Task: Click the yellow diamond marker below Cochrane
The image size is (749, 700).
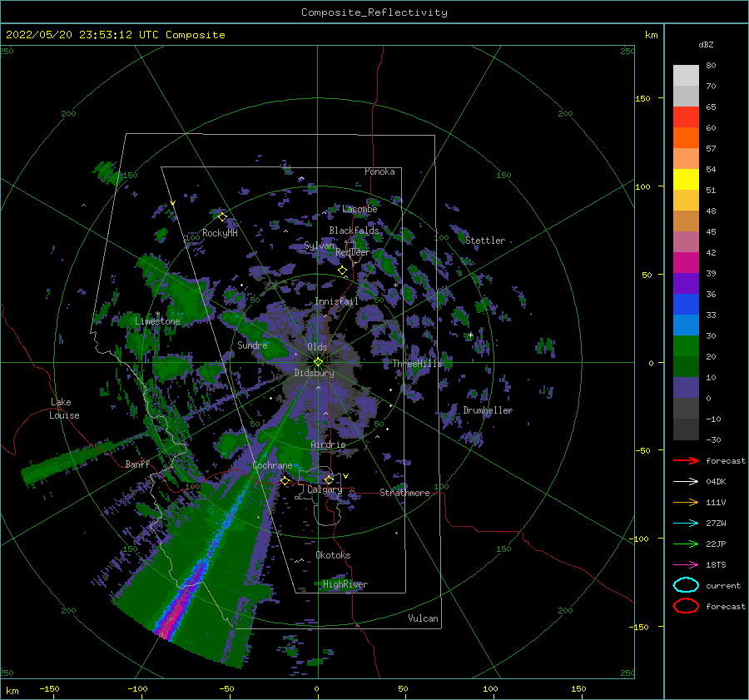Action: 285,480
